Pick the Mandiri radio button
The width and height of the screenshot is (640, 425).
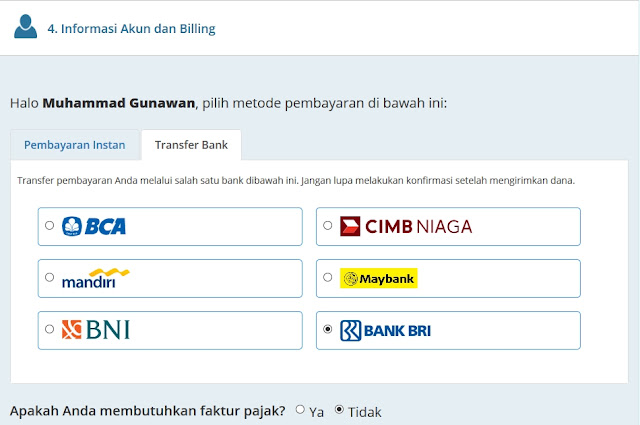click(49, 277)
